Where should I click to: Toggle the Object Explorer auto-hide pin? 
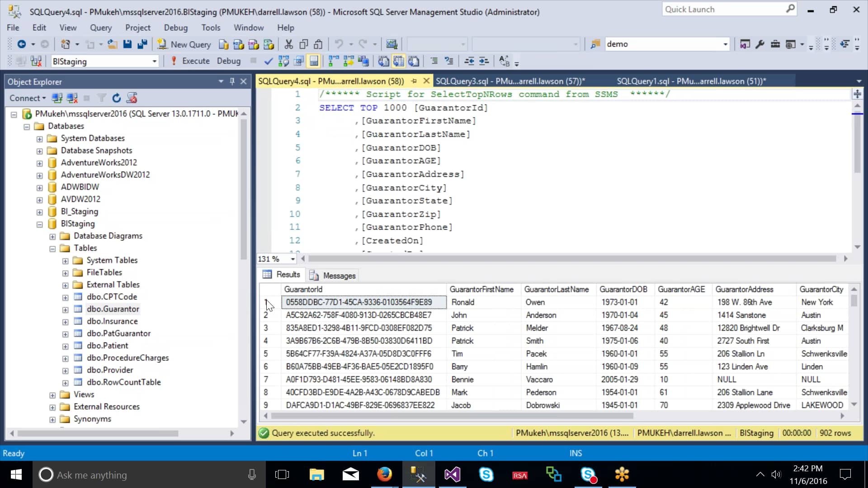(x=232, y=81)
